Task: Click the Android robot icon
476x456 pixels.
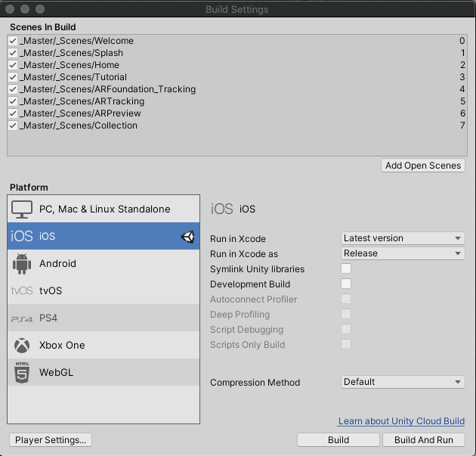Action: click(x=22, y=264)
